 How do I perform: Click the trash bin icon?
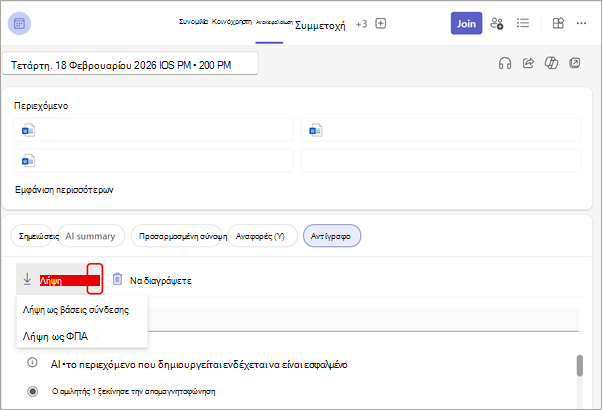(x=117, y=279)
